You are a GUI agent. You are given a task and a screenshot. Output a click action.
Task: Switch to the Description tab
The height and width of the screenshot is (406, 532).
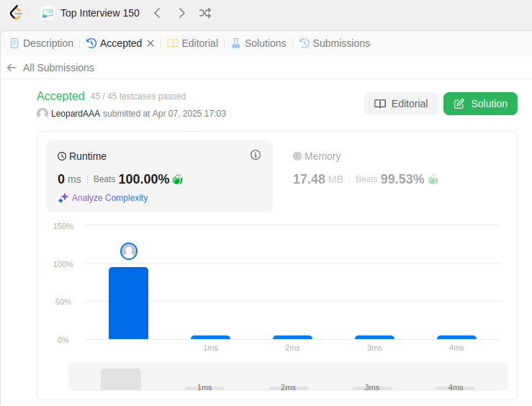[42, 43]
